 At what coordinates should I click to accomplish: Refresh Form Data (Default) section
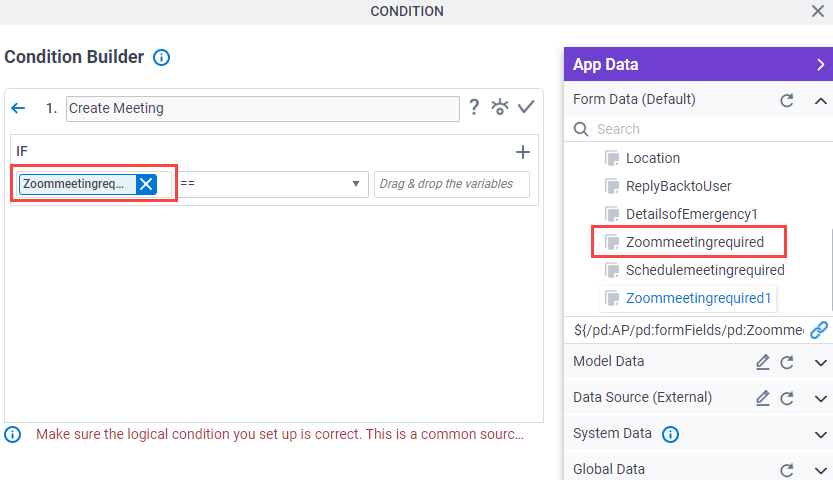click(x=787, y=100)
